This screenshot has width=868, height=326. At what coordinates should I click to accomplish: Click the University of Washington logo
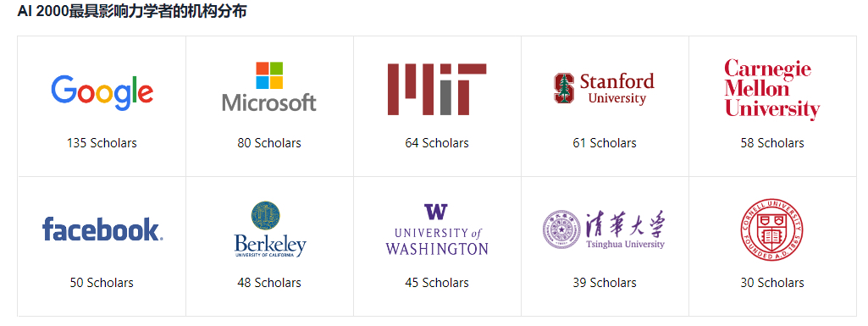437,229
